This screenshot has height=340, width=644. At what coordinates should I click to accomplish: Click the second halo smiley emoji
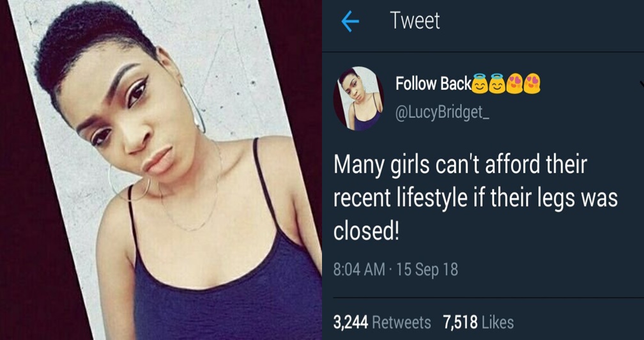496,83
